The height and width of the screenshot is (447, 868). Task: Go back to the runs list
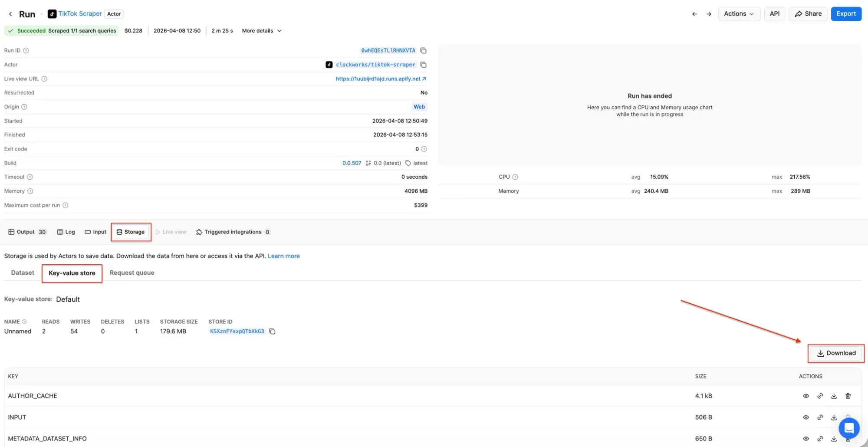coord(10,13)
